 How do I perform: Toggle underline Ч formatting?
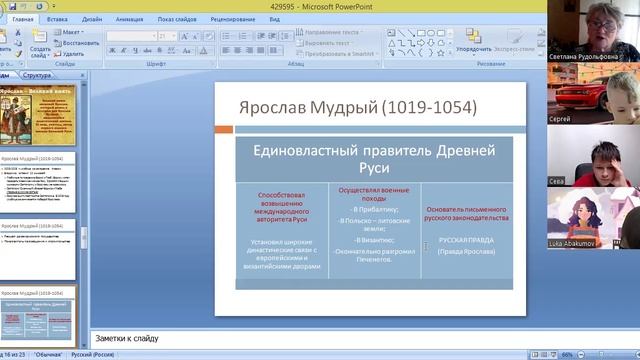[x=136, y=51]
